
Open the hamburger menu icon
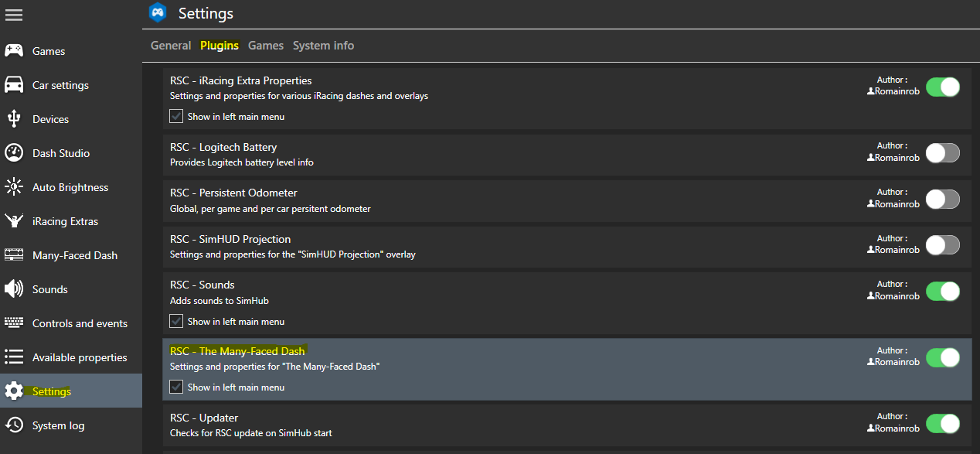click(x=14, y=15)
